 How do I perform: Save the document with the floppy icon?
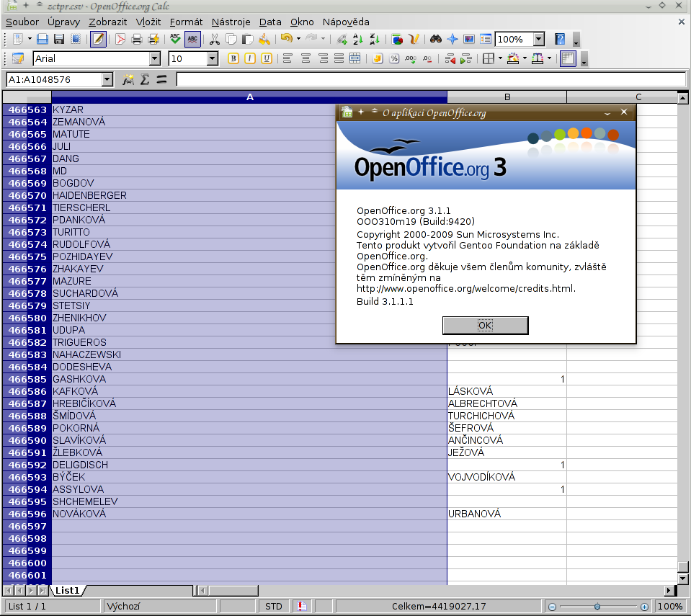59,39
